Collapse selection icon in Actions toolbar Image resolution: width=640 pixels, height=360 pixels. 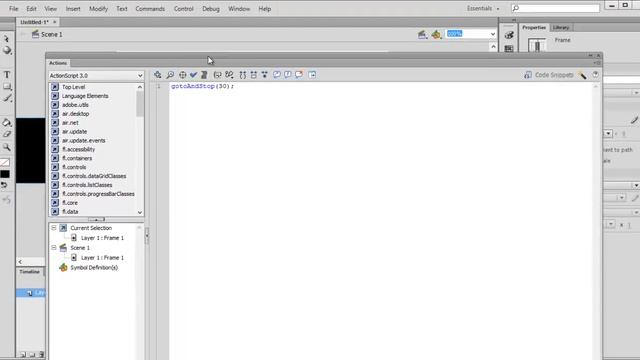(x=254, y=75)
